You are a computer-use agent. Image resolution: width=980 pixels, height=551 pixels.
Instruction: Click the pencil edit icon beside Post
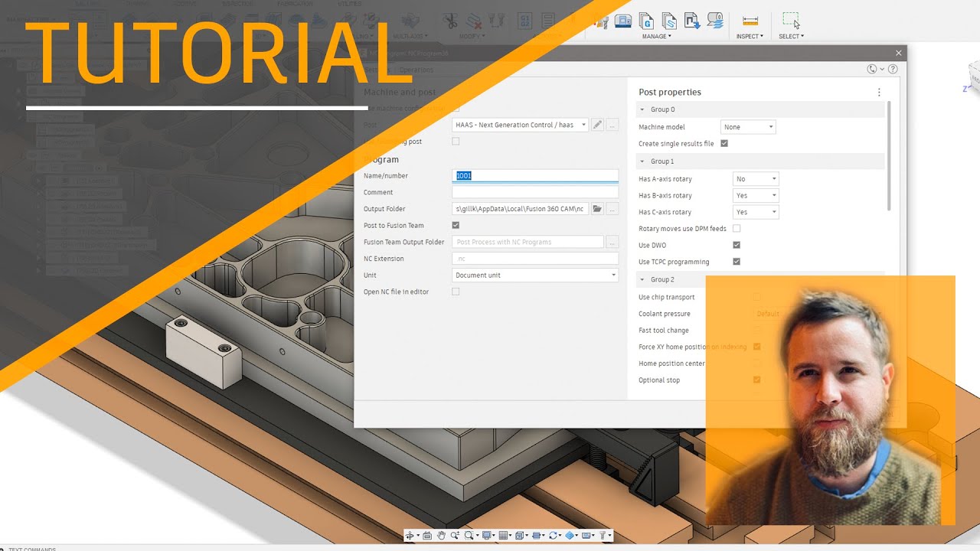(597, 125)
